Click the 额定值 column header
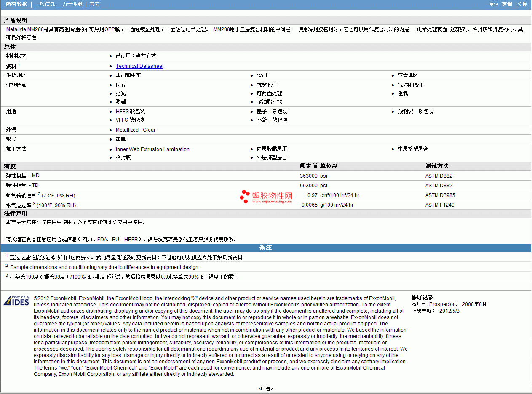Viewport: 532px width, 394px height. pos(308,166)
